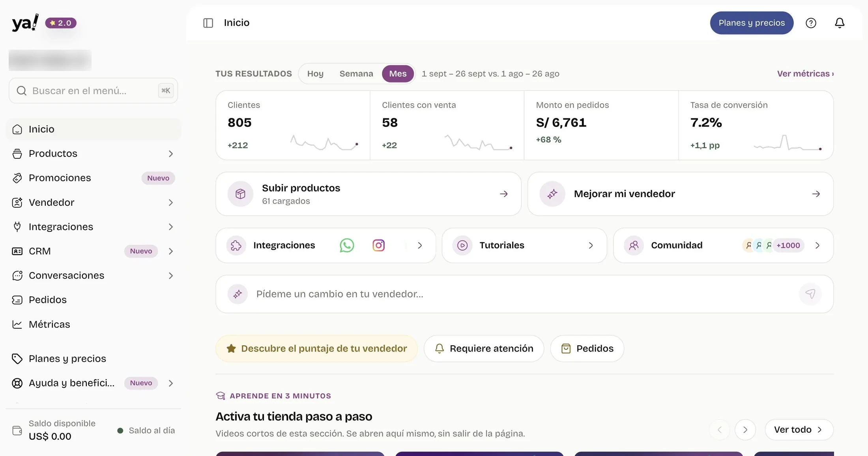Click the Métricas chart icon in sidebar

click(17, 324)
